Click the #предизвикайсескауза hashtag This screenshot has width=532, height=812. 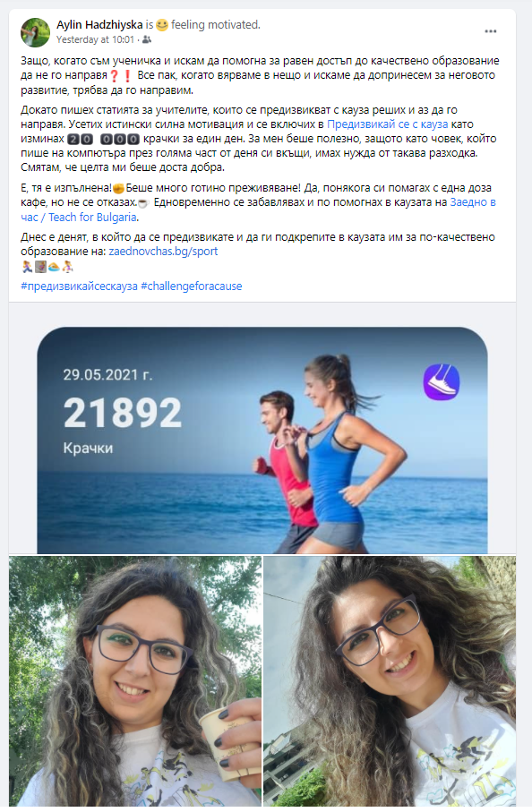coord(79,286)
